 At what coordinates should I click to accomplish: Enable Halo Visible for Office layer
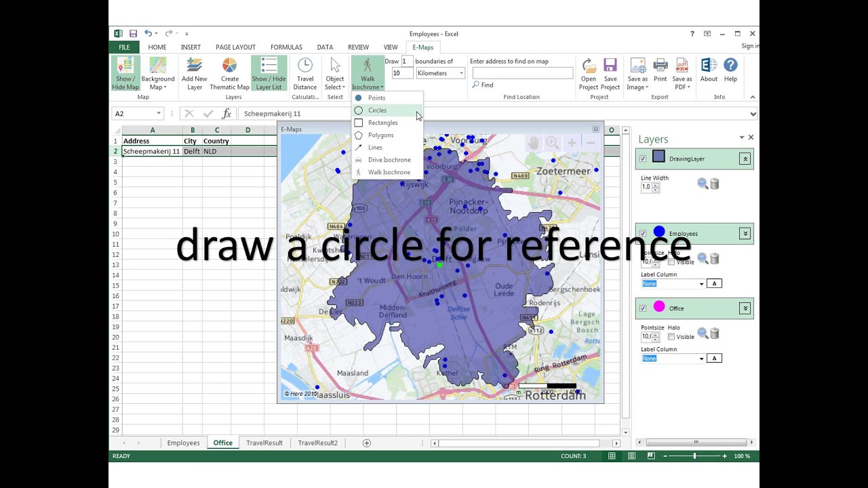coord(671,336)
